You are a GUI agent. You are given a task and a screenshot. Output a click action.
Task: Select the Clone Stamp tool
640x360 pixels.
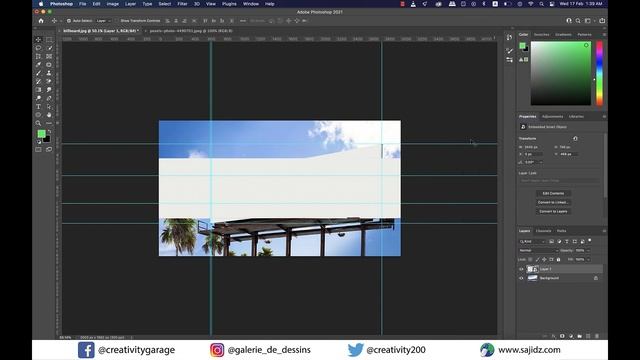pos(49,73)
